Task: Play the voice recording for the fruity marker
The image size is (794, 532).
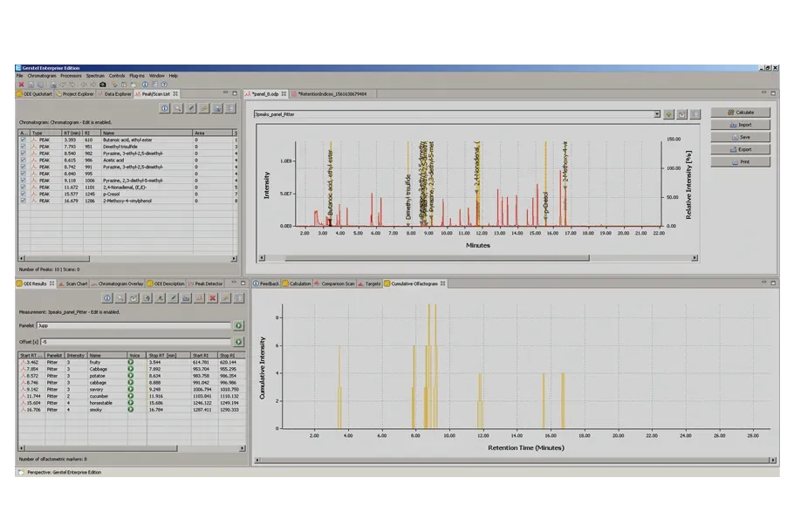Action: point(131,361)
